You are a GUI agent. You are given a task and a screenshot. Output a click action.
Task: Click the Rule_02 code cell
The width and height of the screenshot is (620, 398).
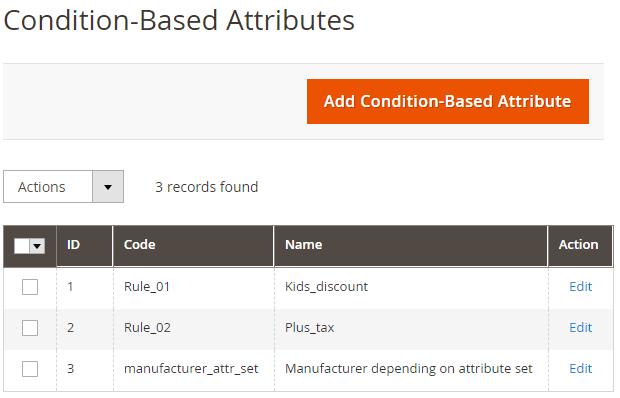coord(147,328)
